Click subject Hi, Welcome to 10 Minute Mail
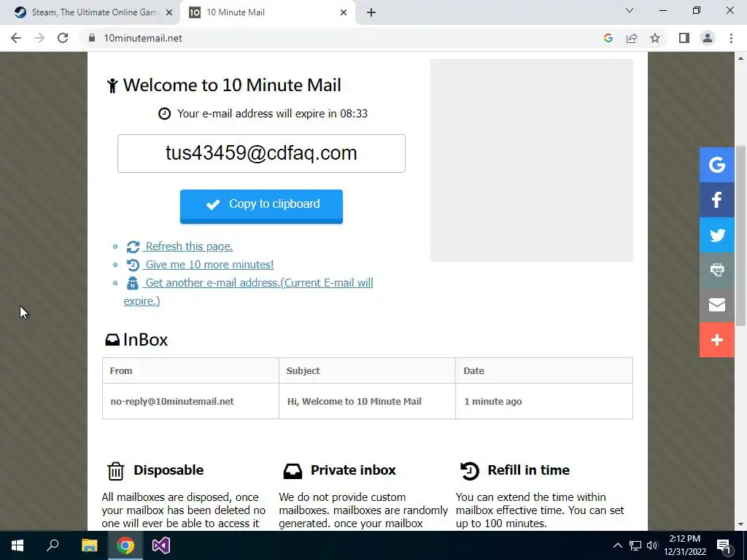The image size is (747, 560). [x=355, y=402]
